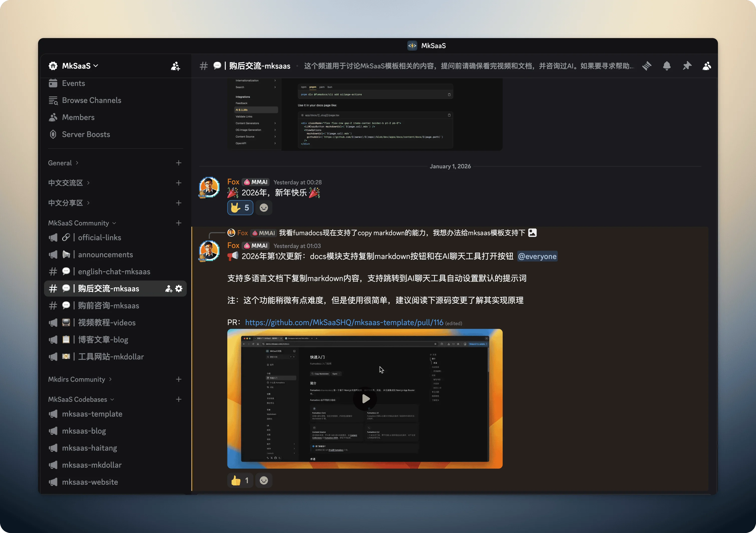Open the fumadocs screenshot image at top

click(365, 114)
